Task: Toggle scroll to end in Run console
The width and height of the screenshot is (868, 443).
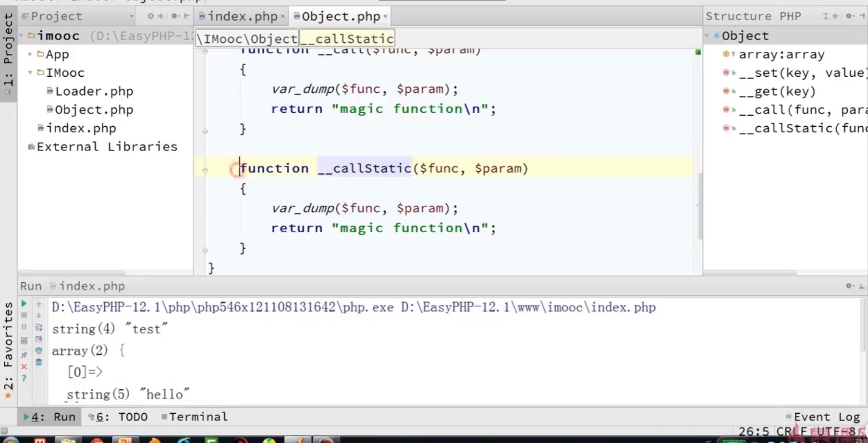Action: (x=39, y=339)
